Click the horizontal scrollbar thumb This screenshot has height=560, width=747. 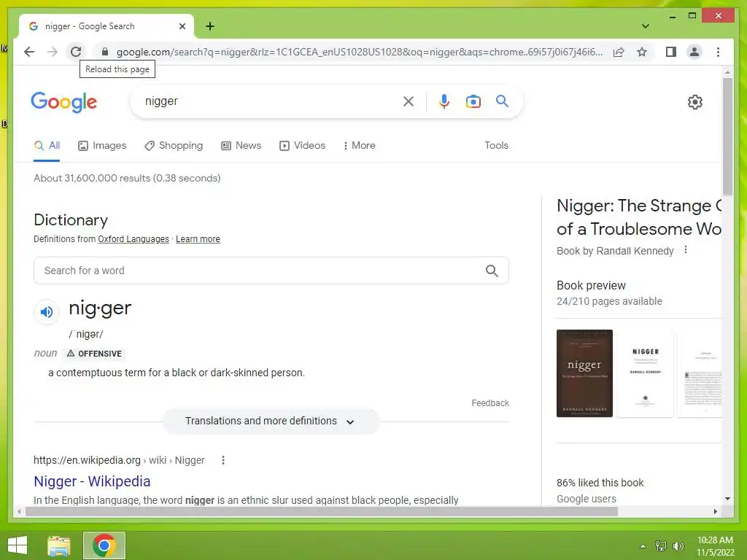pos(322,511)
